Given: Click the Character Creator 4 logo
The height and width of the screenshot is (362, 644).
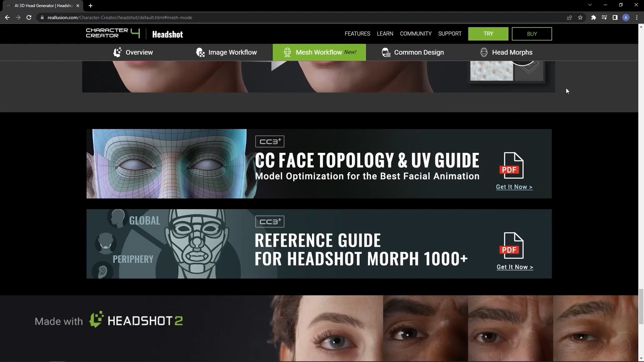Looking at the screenshot, I should point(113,33).
